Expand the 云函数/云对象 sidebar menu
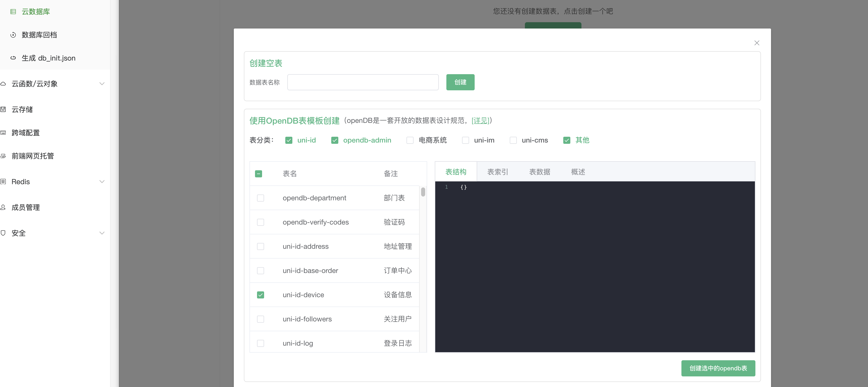868x387 pixels. coord(102,84)
